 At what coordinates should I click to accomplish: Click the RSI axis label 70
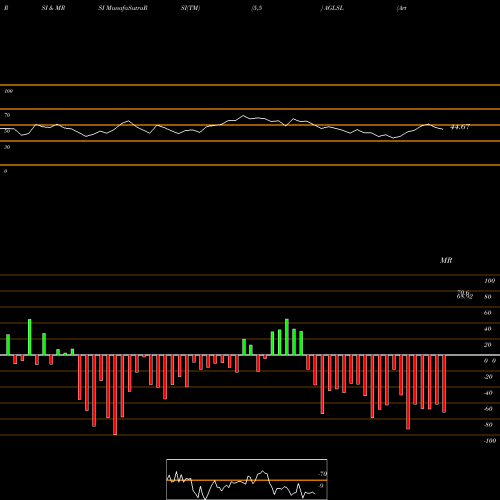coord(7,115)
